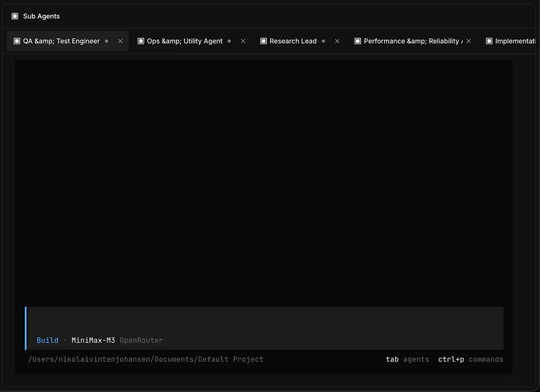Viewport: 540px width, 392px height.
Task: Click the Sub Agents panel title
Action: pos(41,16)
